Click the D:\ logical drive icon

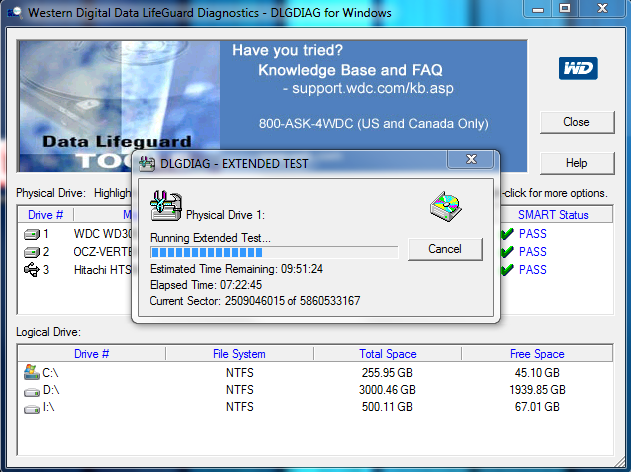click(x=32, y=391)
